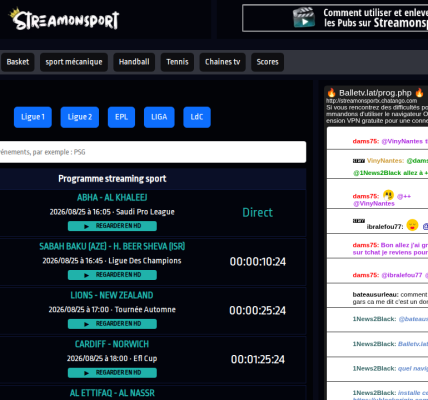Screen dimensions: 428x400
Task: Select the LIGA filter button
Action: (x=159, y=117)
